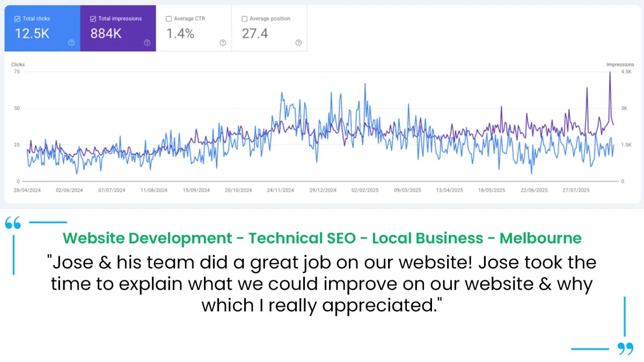
Task: Select the 27.4 Average position card
Action: 269,28
